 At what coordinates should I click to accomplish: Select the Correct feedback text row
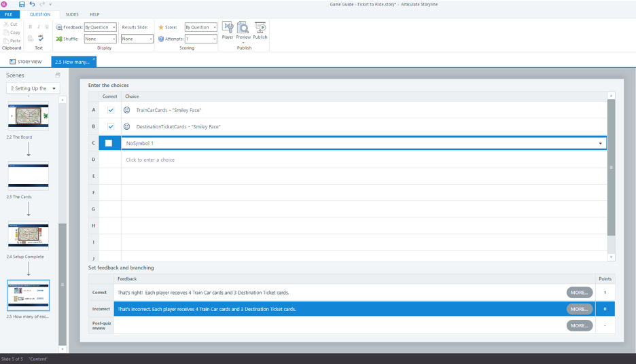(355, 292)
